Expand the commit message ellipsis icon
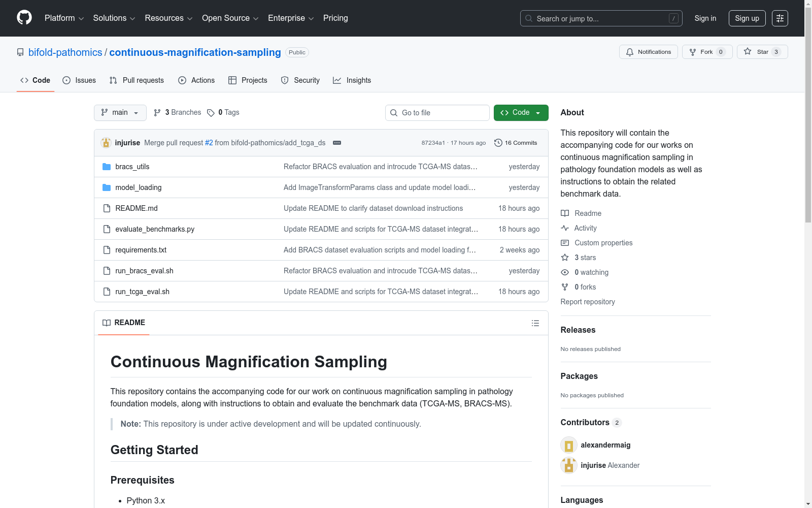Screen dimensions: 812x508 pos(337,143)
